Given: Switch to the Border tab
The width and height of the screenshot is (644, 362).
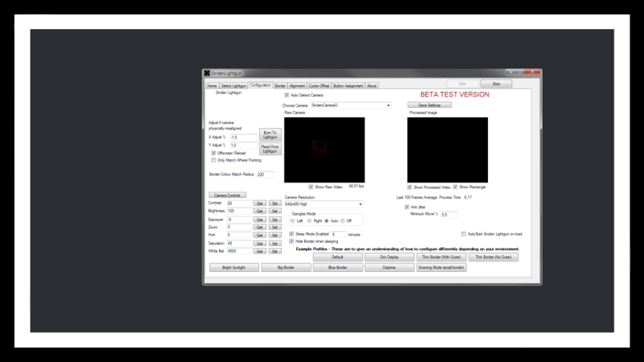Looking at the screenshot, I should pos(280,85).
